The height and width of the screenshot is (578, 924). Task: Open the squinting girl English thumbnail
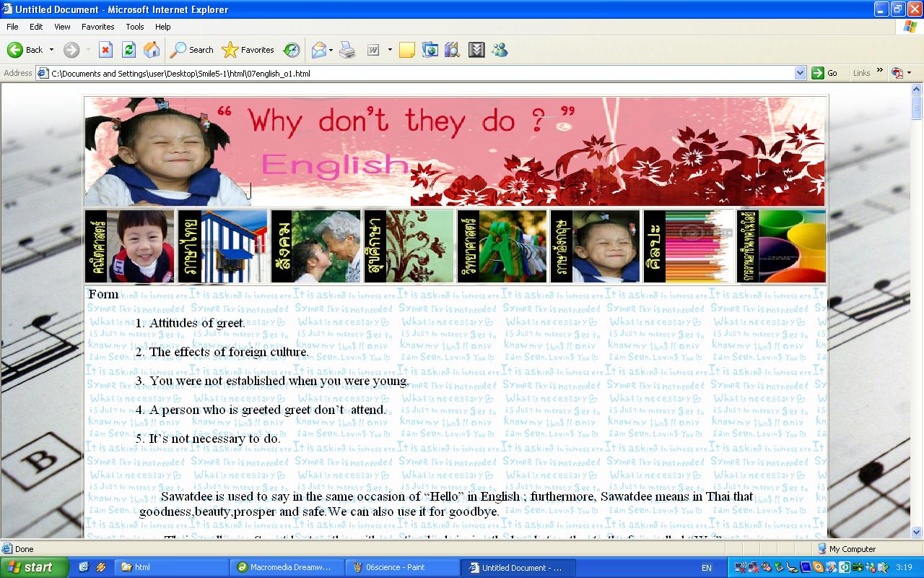pos(596,246)
